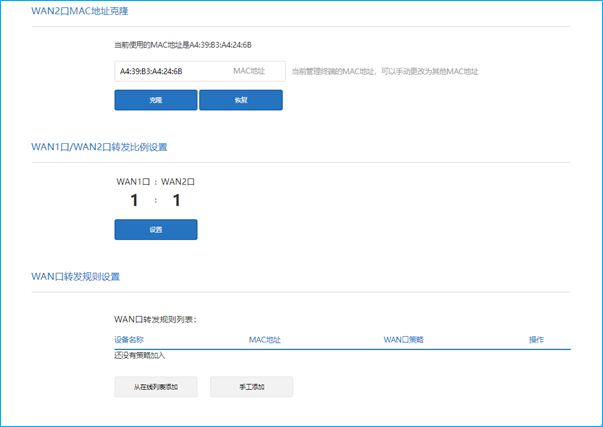603x427 pixels.
Task: Select the WAN2口MAC地址克隆 section heading
Action: [x=80, y=11]
